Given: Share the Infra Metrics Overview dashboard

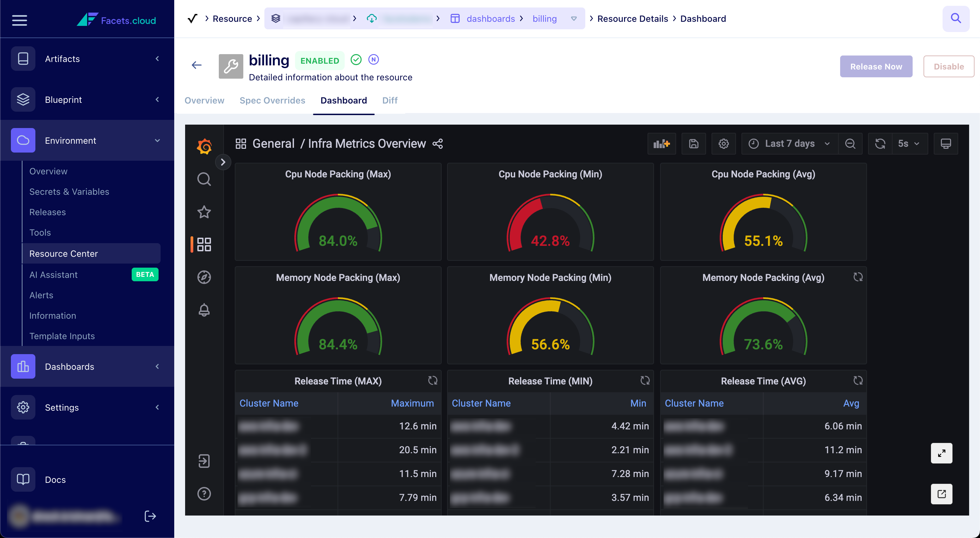Looking at the screenshot, I should (438, 144).
